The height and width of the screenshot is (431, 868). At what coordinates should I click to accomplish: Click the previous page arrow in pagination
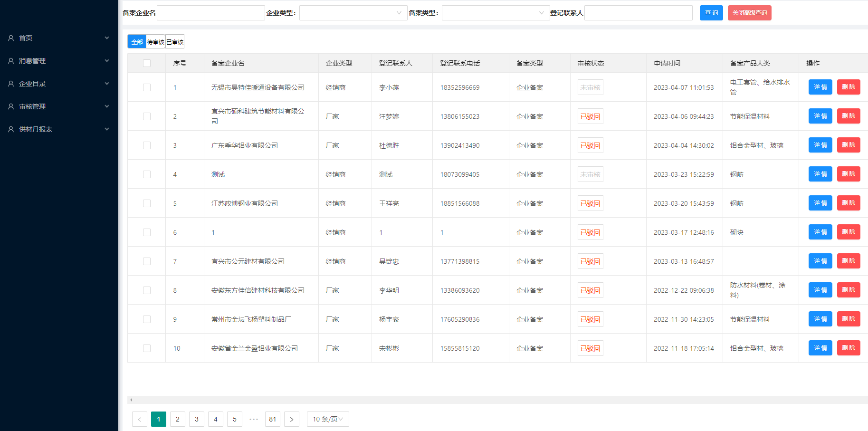[x=139, y=419]
